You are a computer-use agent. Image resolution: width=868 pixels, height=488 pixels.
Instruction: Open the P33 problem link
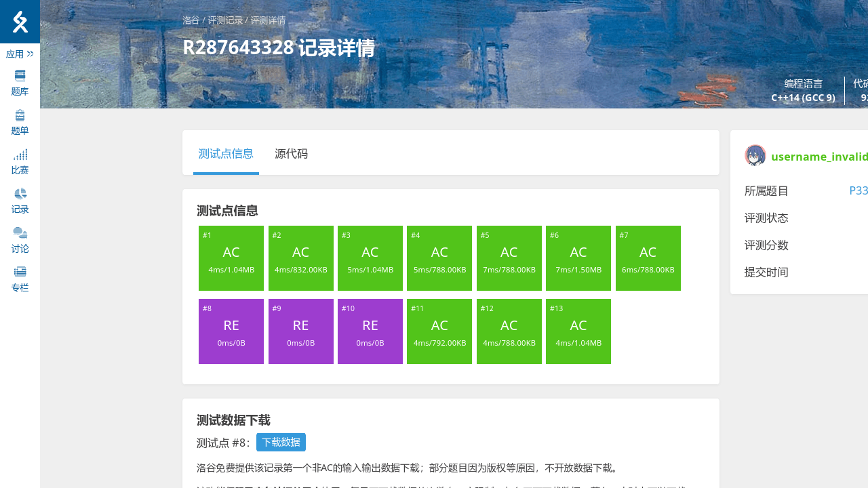[x=859, y=191]
